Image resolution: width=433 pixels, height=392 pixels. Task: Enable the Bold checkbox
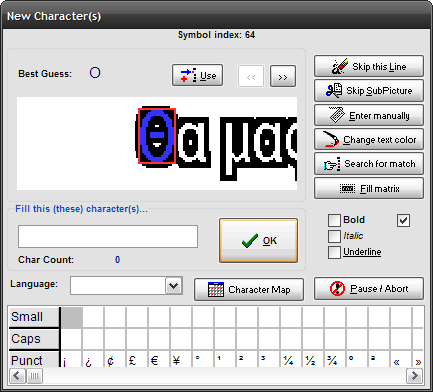pyautogui.click(x=334, y=220)
